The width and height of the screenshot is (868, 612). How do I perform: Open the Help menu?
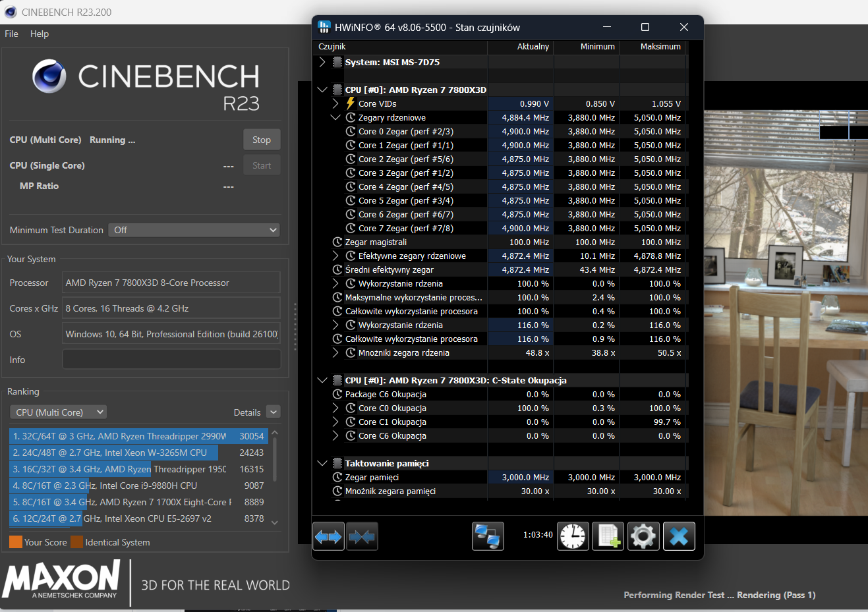pos(40,34)
